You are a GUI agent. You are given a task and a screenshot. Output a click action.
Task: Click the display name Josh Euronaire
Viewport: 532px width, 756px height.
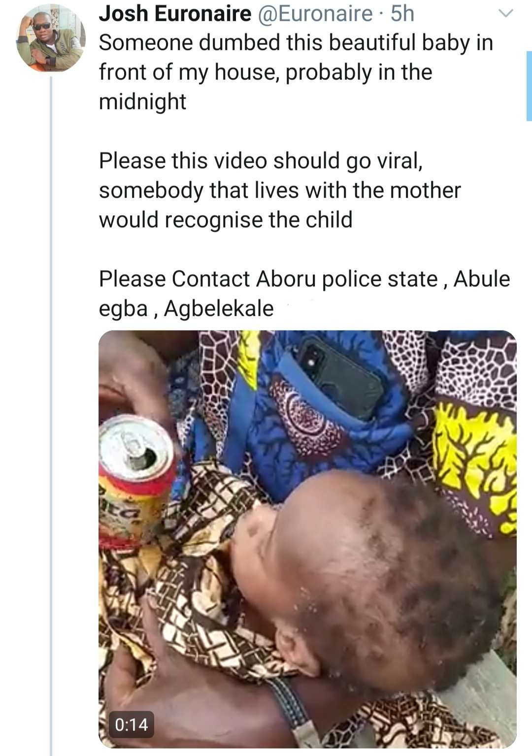175,14
